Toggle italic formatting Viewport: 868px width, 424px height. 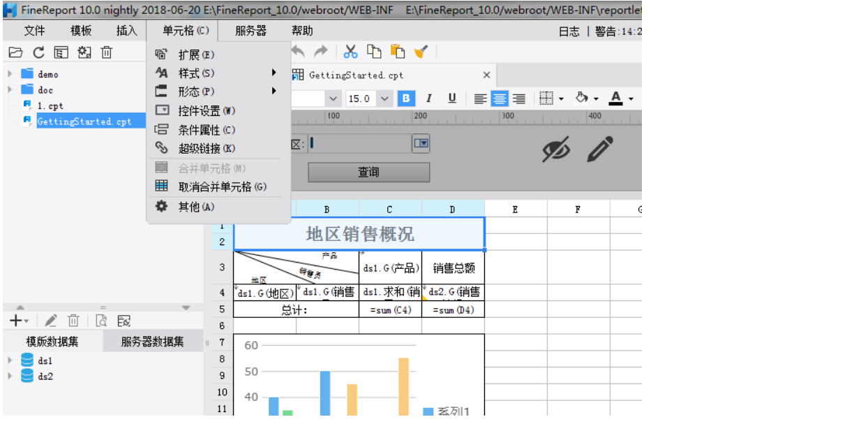[428, 98]
